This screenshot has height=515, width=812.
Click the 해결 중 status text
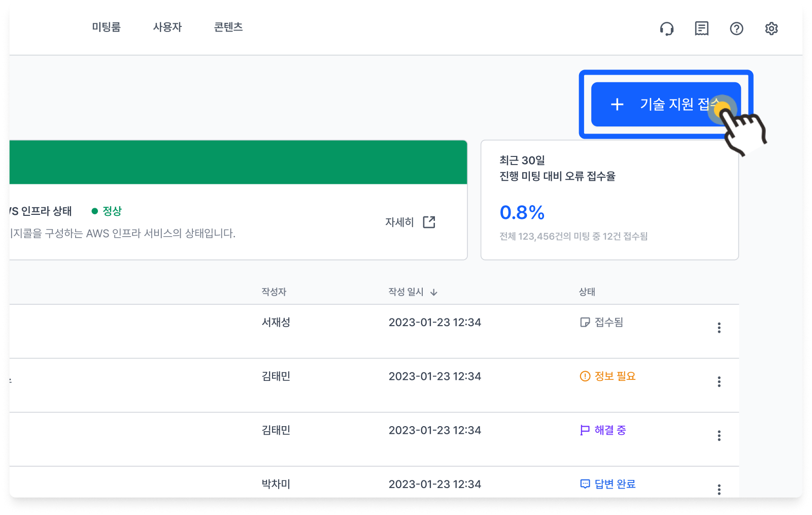click(611, 430)
